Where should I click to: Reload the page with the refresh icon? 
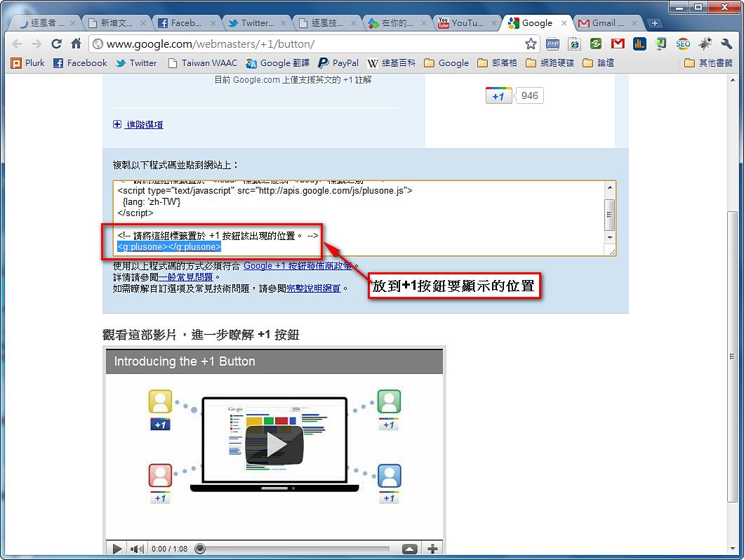click(x=56, y=44)
